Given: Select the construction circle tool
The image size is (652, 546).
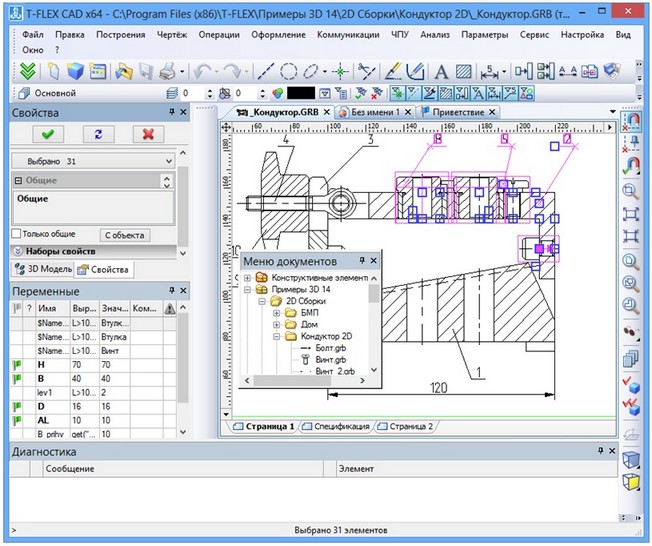Looking at the screenshot, I should coord(288,72).
